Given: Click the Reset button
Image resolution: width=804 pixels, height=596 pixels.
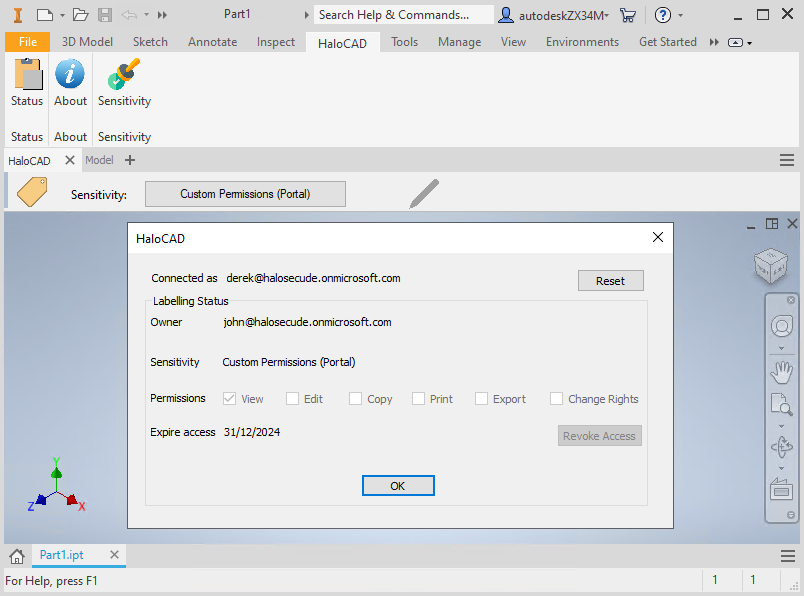Looking at the screenshot, I should tap(610, 281).
